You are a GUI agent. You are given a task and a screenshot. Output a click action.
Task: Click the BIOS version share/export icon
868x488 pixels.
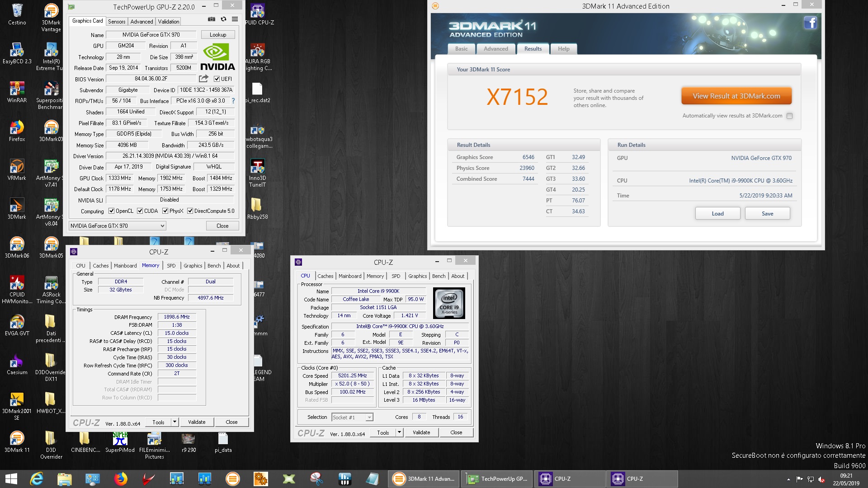203,79
